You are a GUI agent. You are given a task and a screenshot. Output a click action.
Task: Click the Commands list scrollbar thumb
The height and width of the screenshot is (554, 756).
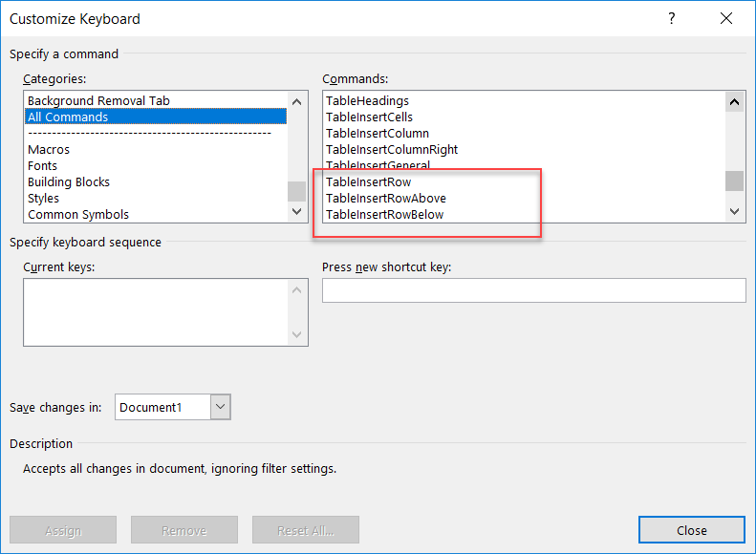[734, 181]
